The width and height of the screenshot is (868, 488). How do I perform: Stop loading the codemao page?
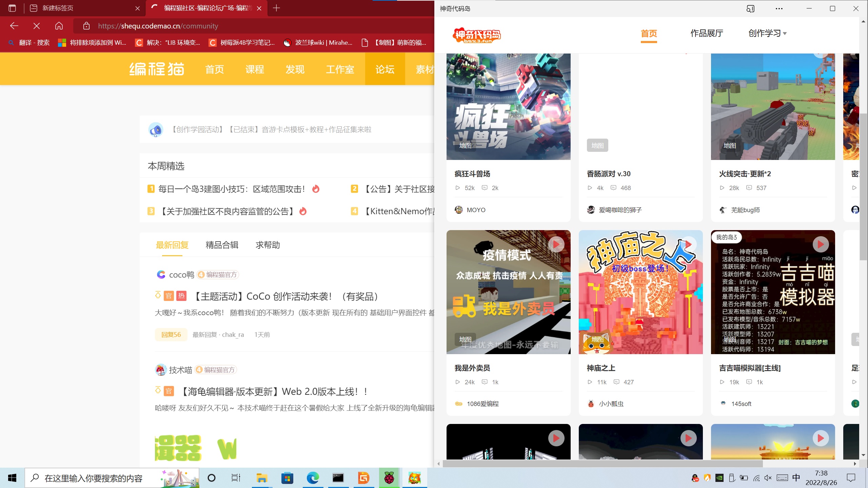pos(37,26)
